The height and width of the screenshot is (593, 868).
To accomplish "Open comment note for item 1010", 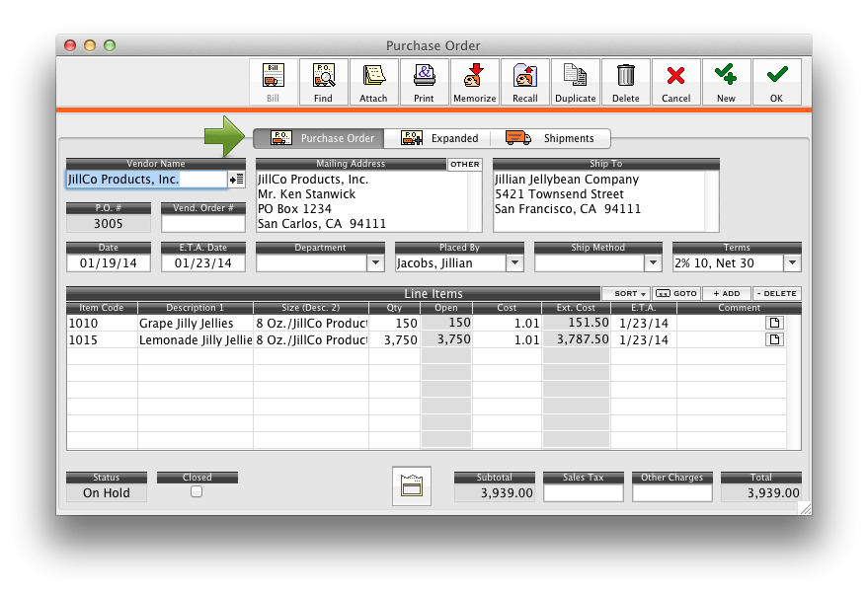I will click(x=774, y=323).
